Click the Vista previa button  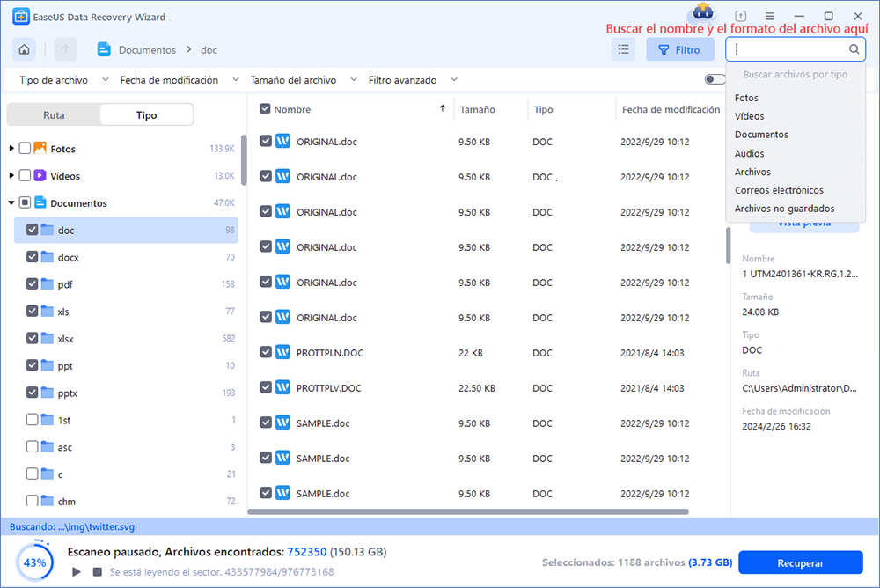coord(804,224)
